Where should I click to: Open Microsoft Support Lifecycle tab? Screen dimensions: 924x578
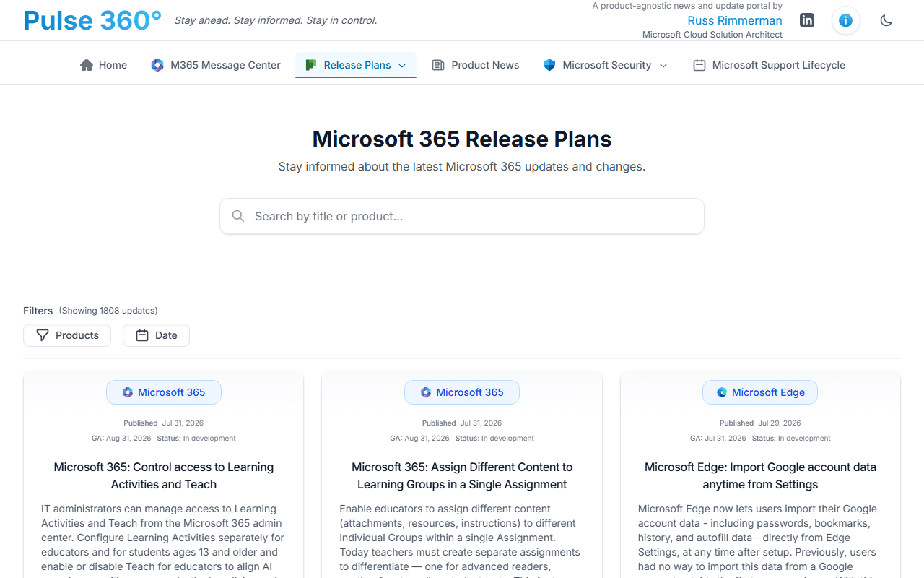[769, 65]
